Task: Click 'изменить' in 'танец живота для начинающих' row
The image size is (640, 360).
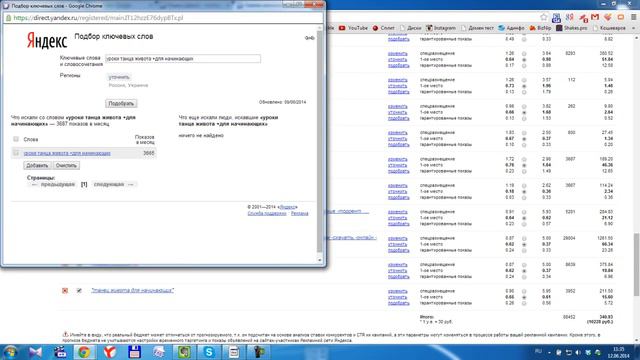Action: [398, 291]
